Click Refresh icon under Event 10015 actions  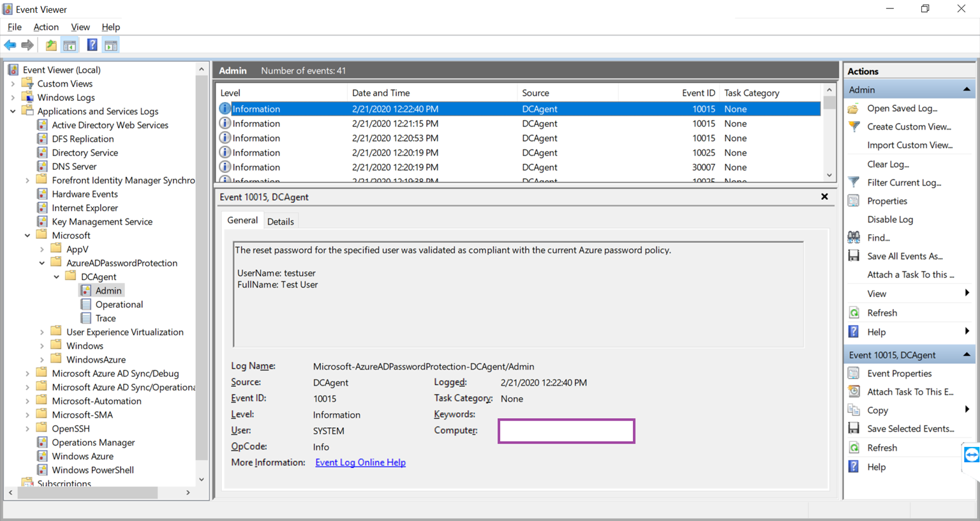point(854,448)
